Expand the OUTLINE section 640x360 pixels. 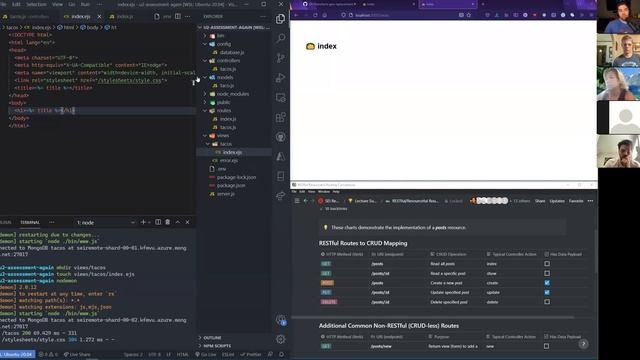click(x=212, y=338)
